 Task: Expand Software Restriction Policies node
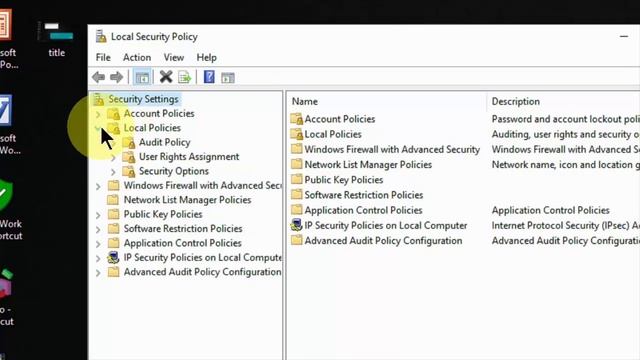pos(98,229)
